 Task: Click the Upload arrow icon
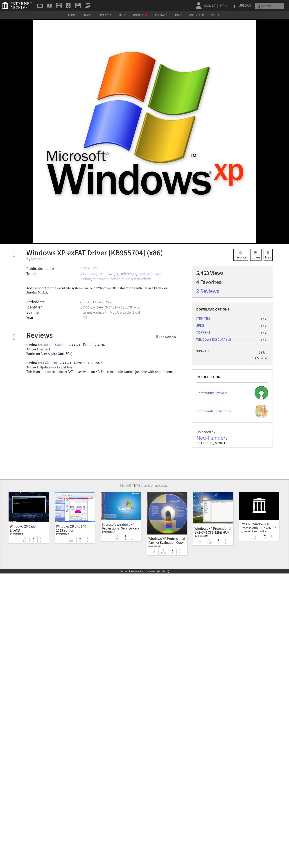[x=234, y=6]
